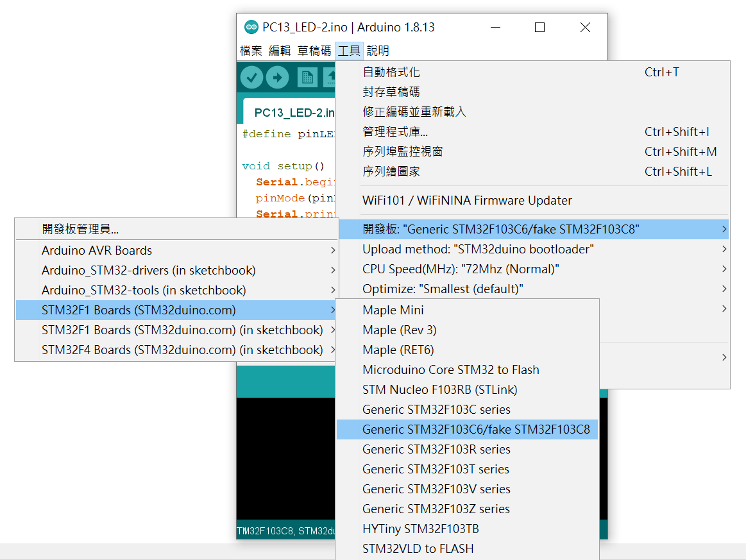Screen dimensions: 746x560
Task: Open the 說明 menu
Action: pyautogui.click(x=377, y=51)
